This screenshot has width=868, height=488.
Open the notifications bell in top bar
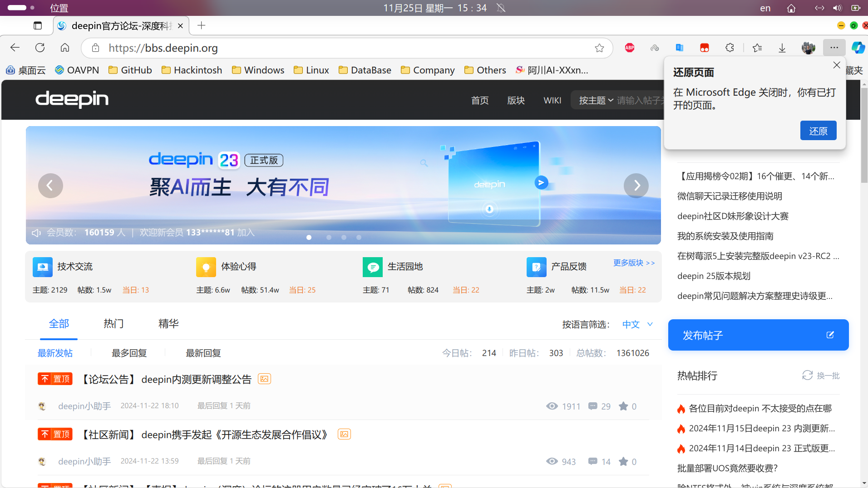[501, 8]
